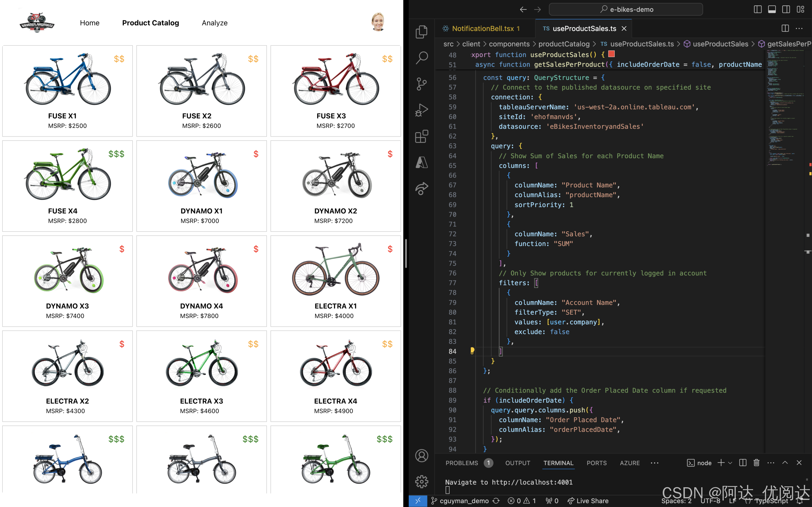
Task: Toggle the bottom panel layout button
Action: [x=772, y=9]
